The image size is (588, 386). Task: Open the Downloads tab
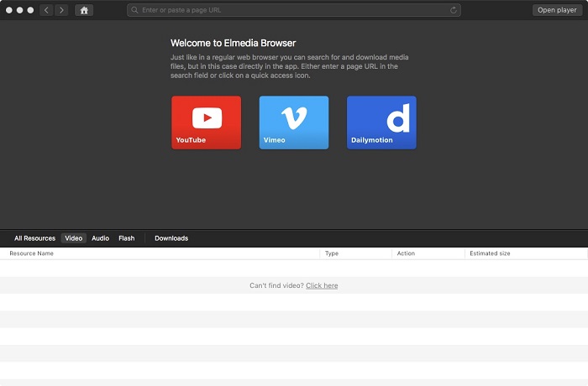171,238
